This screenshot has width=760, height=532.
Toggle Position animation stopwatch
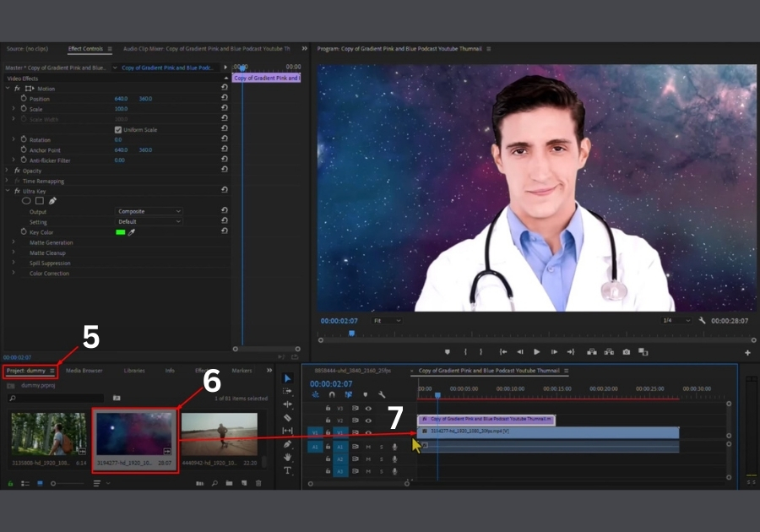tap(24, 98)
